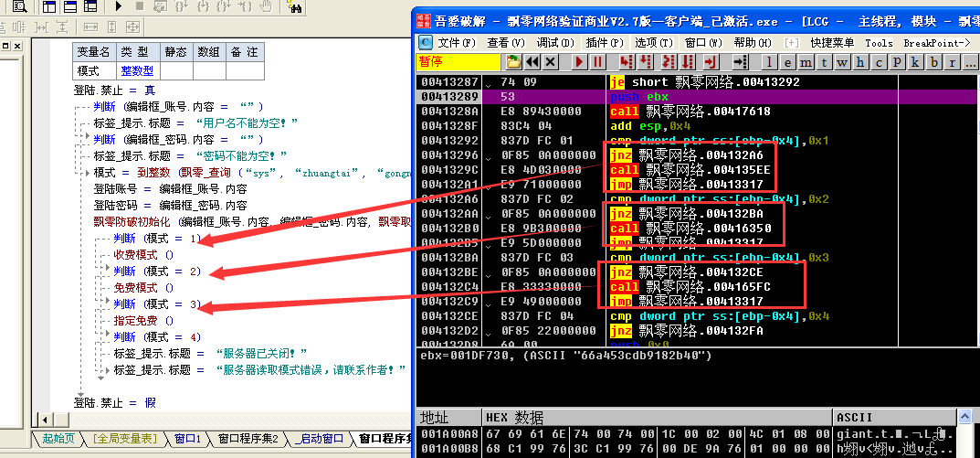Open BreakPoint-> menu in debugger
The height and width of the screenshot is (458, 980).
(937, 43)
